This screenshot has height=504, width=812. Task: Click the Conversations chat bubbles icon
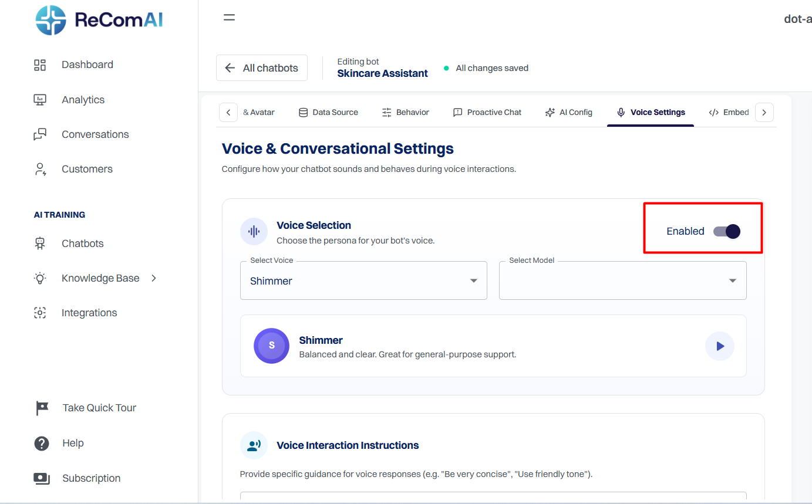(x=40, y=134)
